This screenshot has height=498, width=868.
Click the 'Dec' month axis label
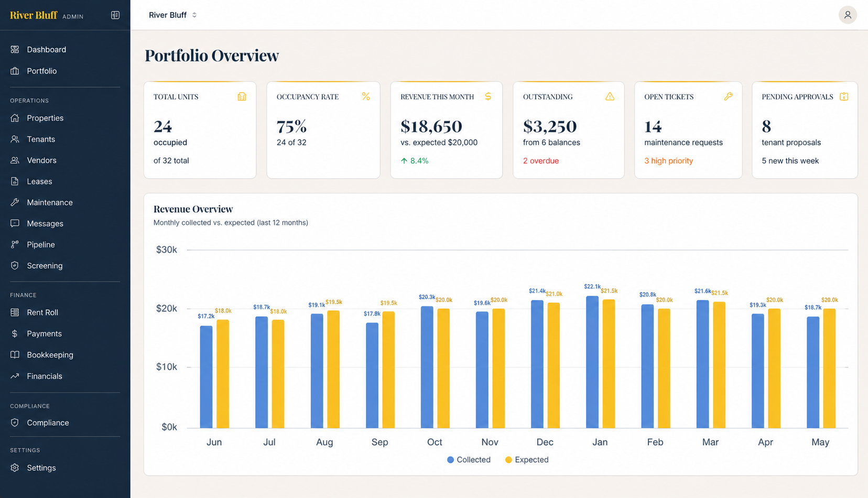pyautogui.click(x=545, y=442)
